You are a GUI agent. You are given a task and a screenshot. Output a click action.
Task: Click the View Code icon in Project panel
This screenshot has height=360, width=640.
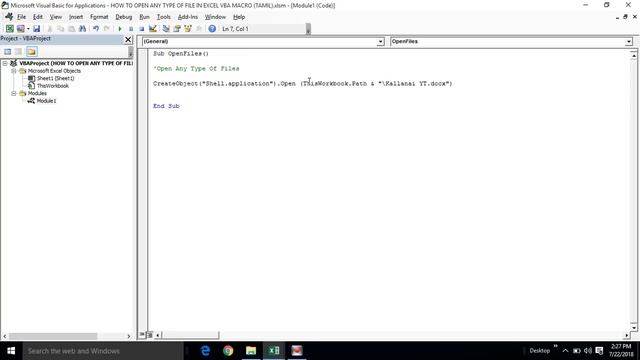[x=8, y=51]
